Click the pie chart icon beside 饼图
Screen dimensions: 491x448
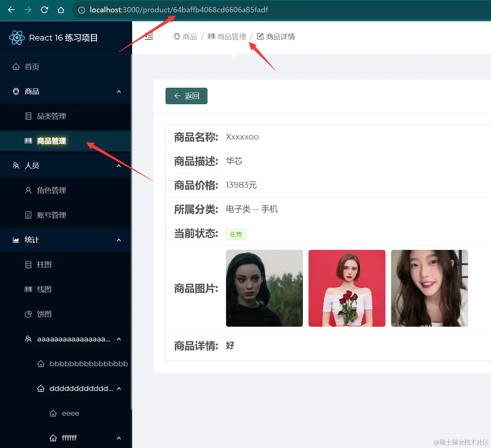[x=28, y=314]
